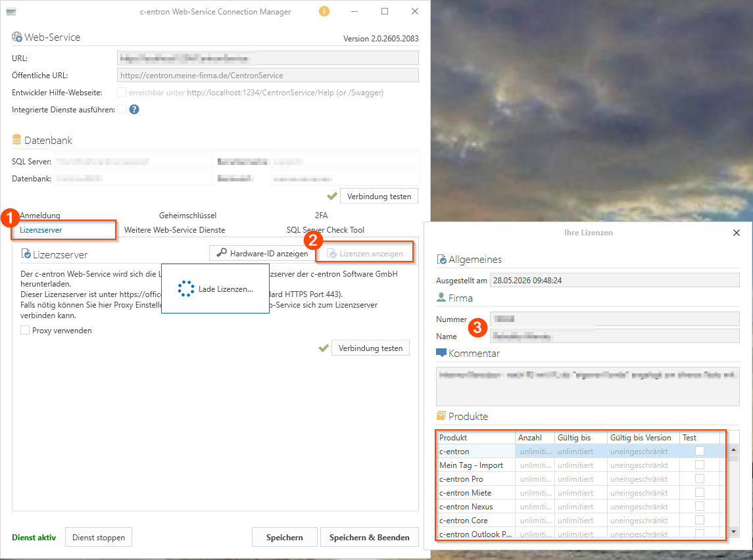Click the Version 2.0.2605.2083 text
The width and height of the screenshot is (753, 560).
[x=381, y=38]
